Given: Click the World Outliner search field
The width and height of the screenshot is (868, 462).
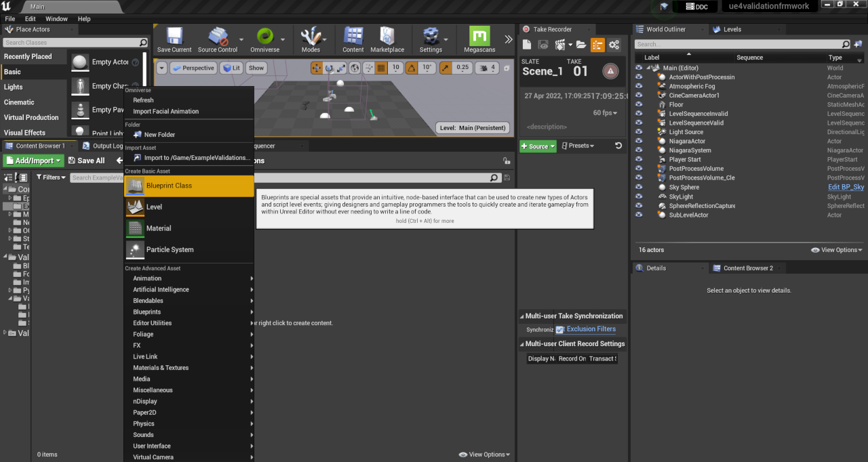Looking at the screenshot, I should tap(745, 44).
